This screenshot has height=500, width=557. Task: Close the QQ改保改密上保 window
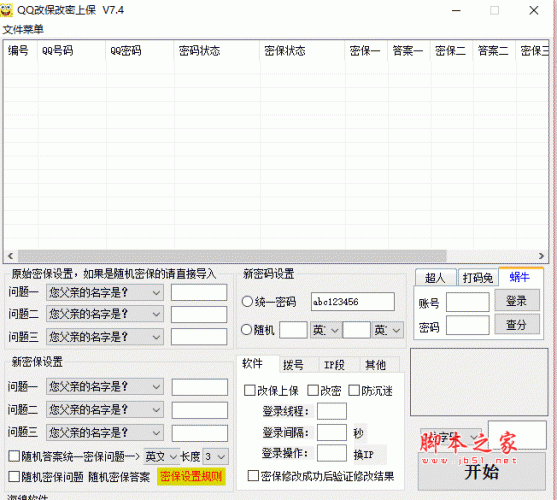tap(534, 11)
